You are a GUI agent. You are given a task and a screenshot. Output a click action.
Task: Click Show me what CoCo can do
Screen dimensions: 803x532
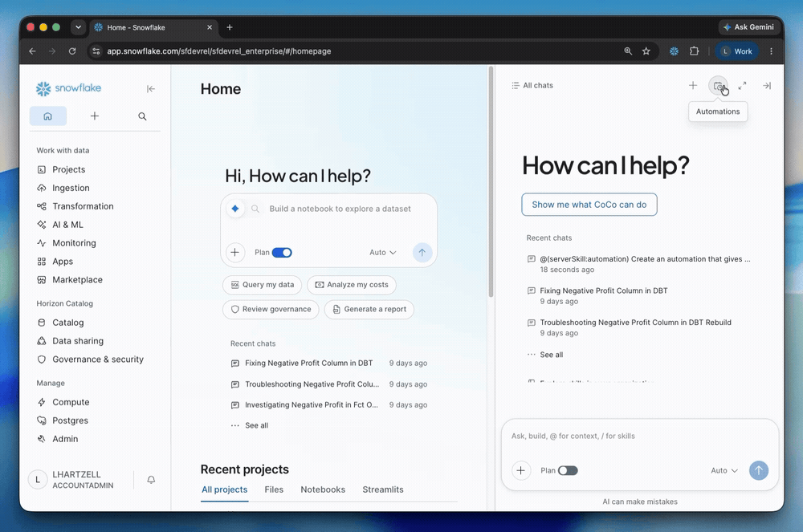pos(589,205)
